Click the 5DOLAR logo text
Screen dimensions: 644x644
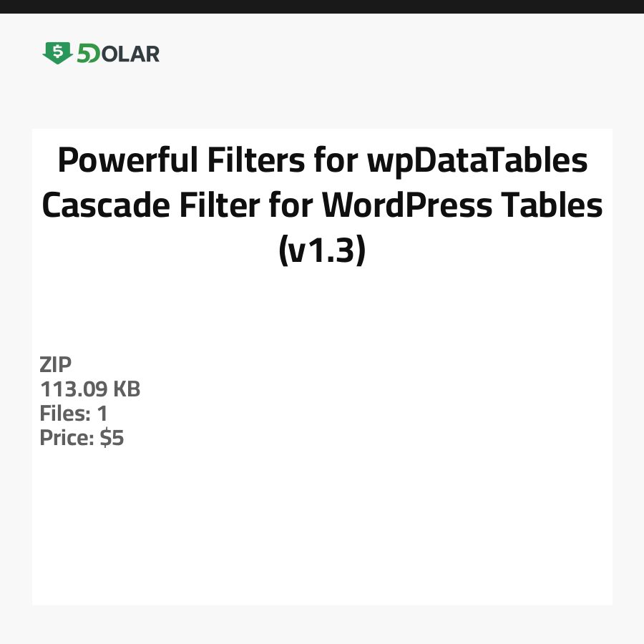[118, 54]
